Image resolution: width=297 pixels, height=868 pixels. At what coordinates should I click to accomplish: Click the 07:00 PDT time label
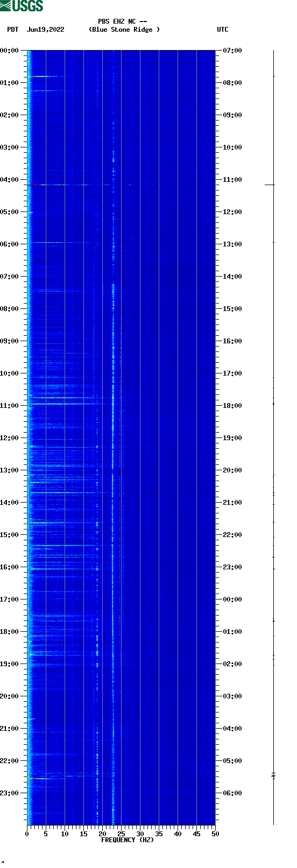(x=9, y=277)
